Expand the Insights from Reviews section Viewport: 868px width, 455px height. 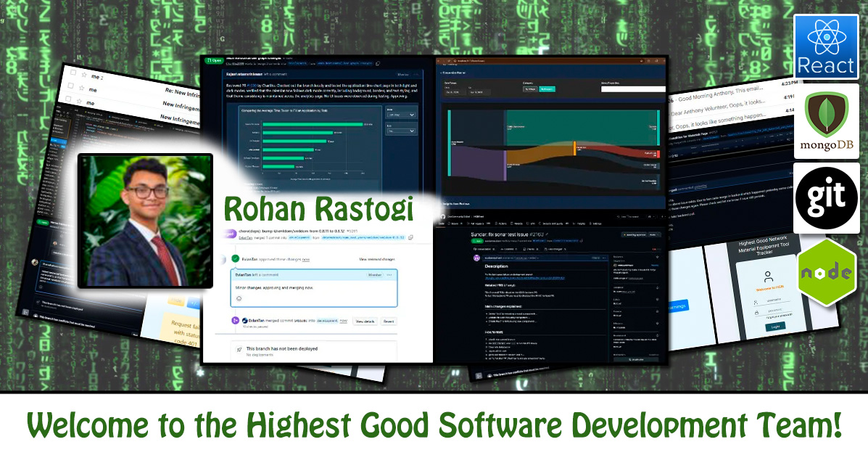click(457, 203)
